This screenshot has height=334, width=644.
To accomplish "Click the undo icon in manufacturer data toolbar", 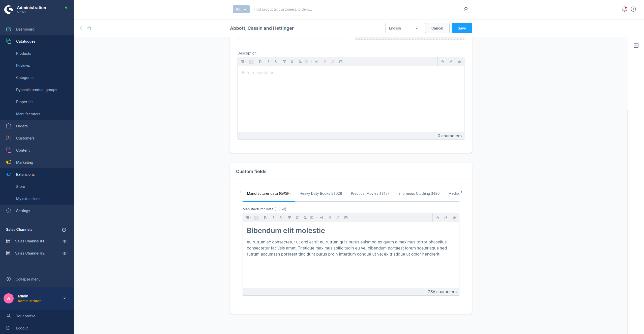I will click(x=437, y=218).
